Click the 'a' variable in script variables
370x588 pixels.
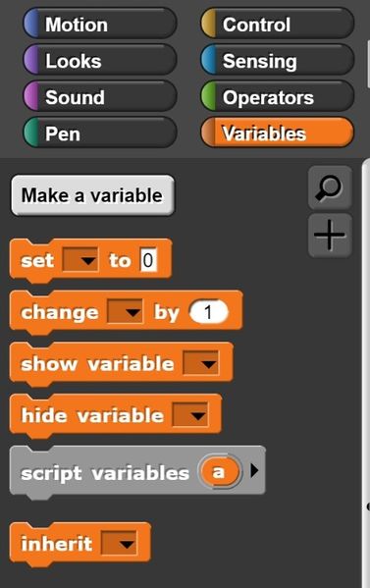tap(219, 471)
